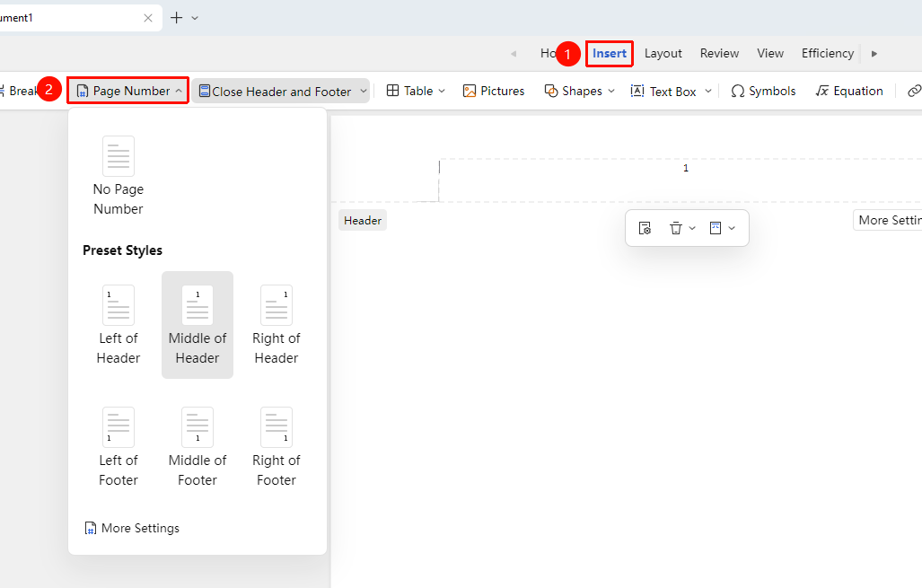
Task: Expand the arrow beside the trash icon
Action: click(692, 228)
